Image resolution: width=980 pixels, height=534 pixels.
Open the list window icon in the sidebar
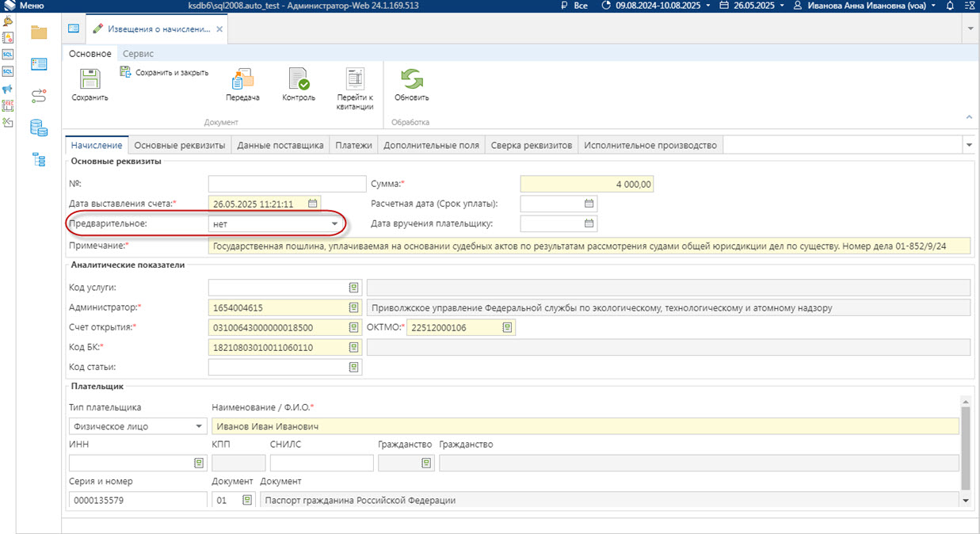[39, 64]
